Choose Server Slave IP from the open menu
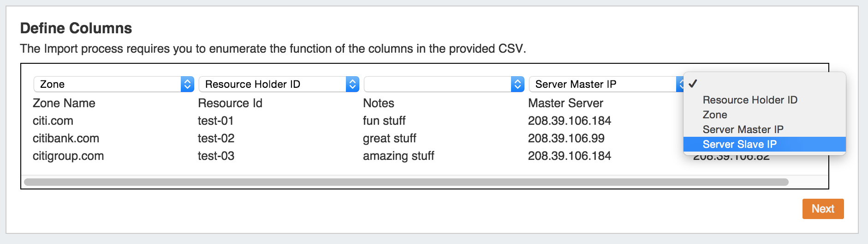The image size is (868, 244). pyautogui.click(x=739, y=144)
